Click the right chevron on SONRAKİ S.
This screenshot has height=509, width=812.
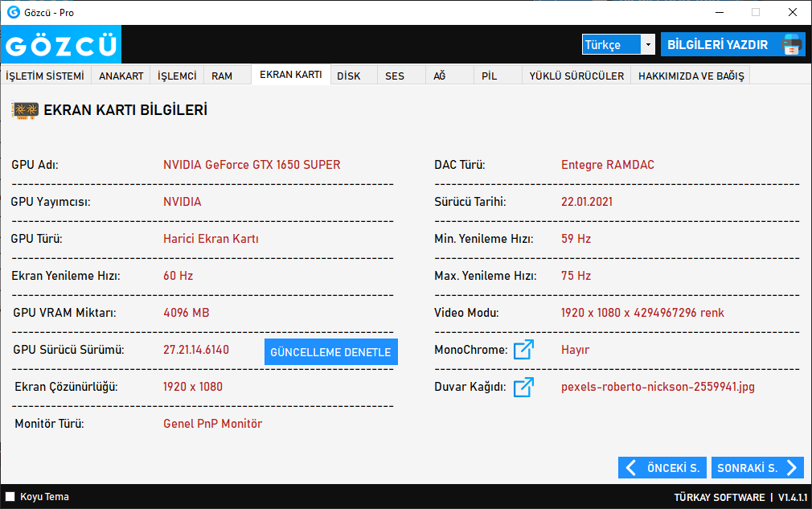[792, 467]
